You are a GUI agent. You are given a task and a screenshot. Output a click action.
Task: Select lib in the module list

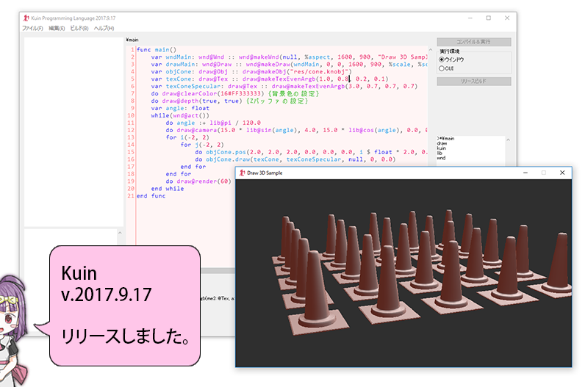[440, 153]
